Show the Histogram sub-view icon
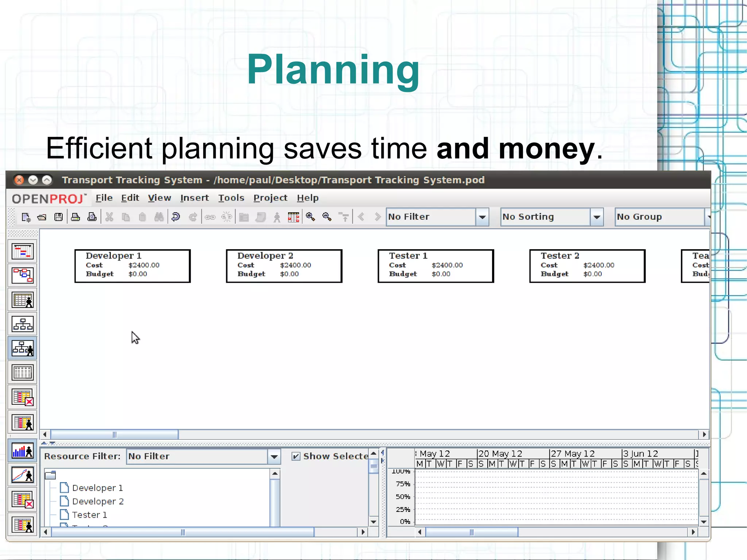This screenshot has width=747, height=560. pos(23,451)
